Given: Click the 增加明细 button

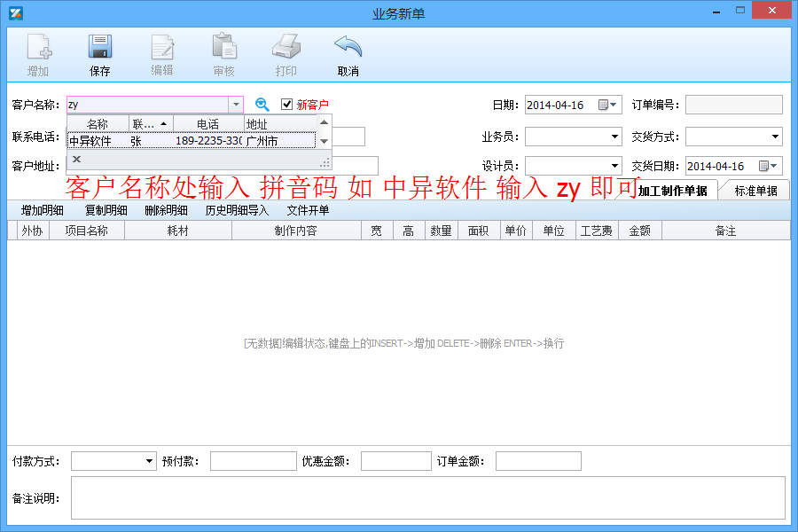Looking at the screenshot, I should [43, 210].
